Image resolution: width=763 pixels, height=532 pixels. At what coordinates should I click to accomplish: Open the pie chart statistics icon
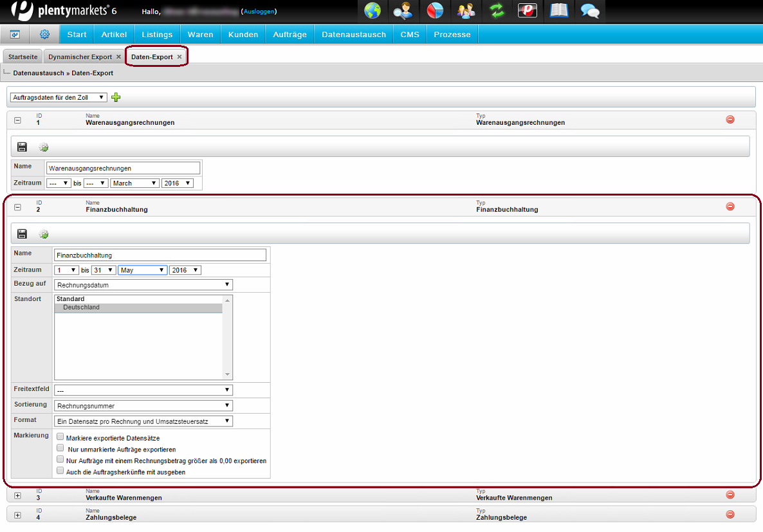coord(435,11)
